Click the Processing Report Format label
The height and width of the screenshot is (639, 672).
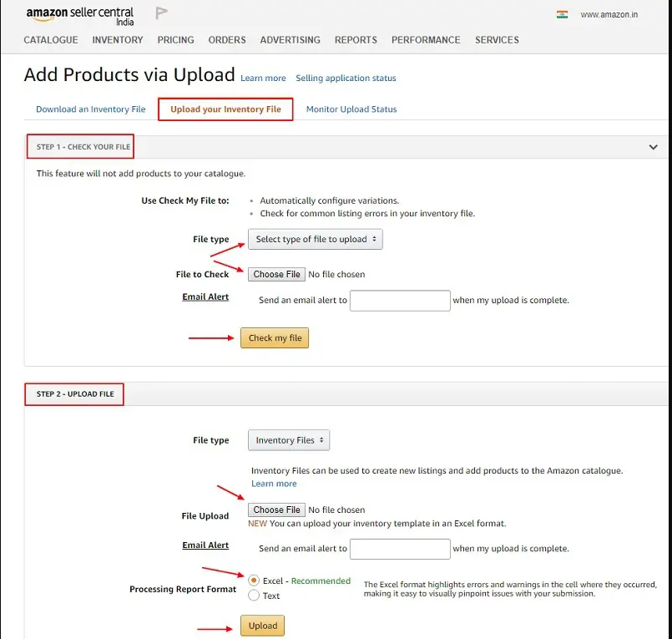(x=183, y=589)
